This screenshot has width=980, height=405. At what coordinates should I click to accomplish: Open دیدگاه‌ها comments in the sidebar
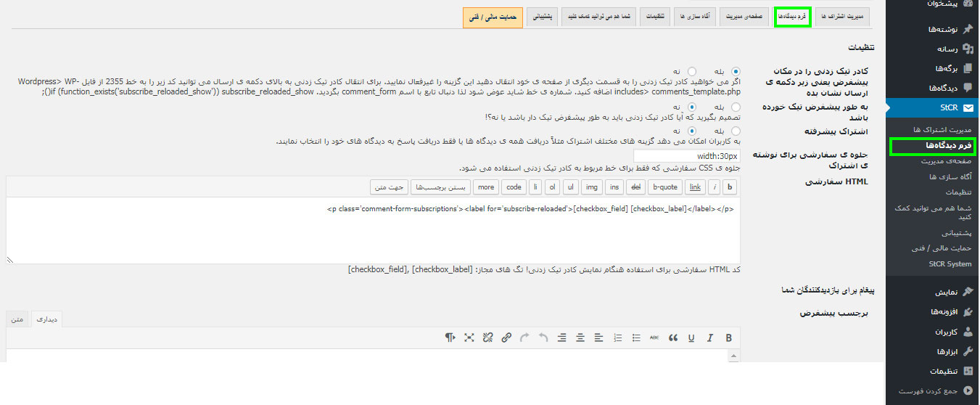(x=932, y=88)
